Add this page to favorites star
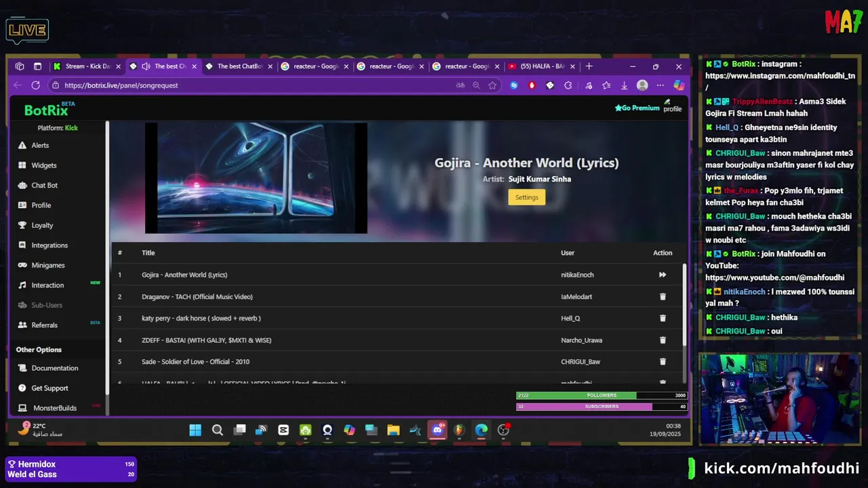This screenshot has width=868, height=488. pyautogui.click(x=492, y=85)
